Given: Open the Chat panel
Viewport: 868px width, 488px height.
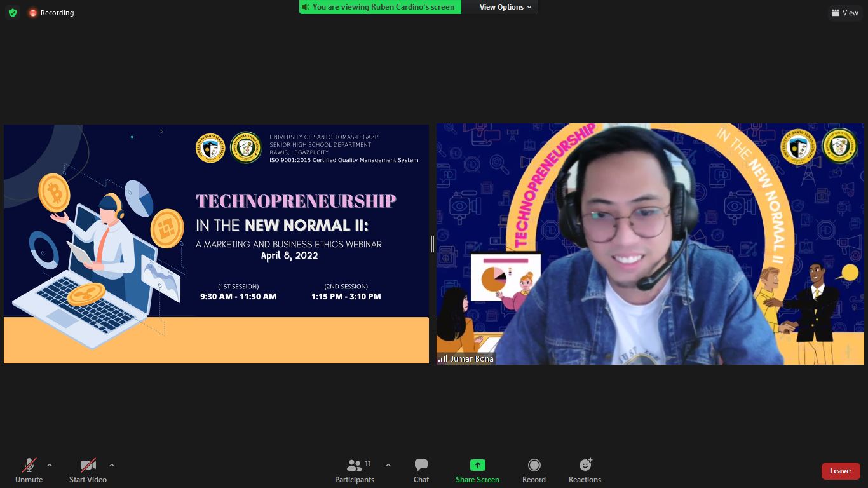Looking at the screenshot, I should (421, 471).
